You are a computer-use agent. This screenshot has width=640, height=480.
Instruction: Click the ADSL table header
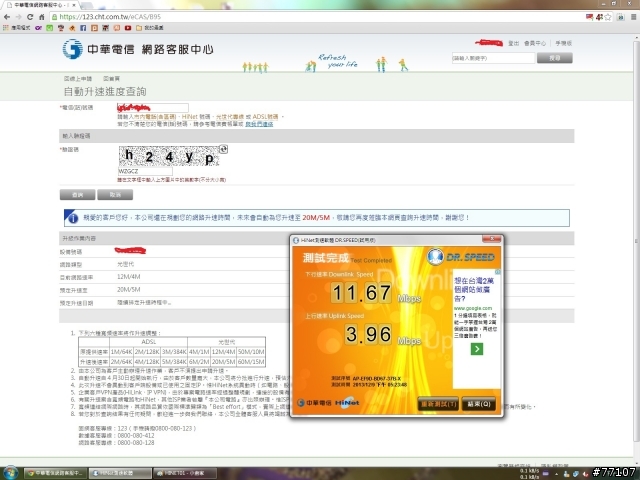click(148, 342)
